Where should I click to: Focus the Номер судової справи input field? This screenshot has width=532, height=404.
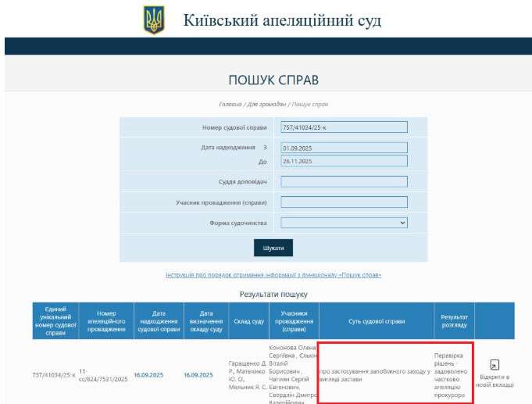pos(344,127)
